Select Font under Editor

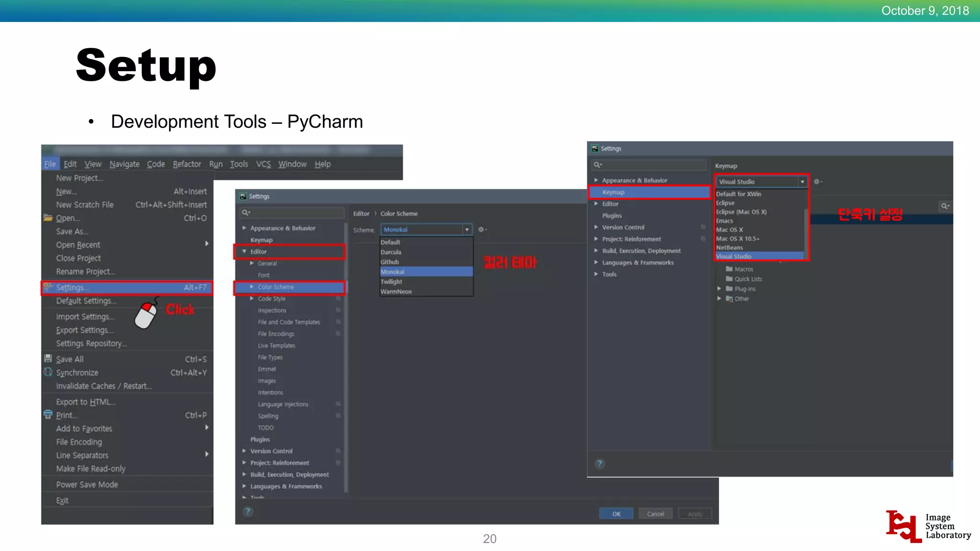tap(264, 275)
